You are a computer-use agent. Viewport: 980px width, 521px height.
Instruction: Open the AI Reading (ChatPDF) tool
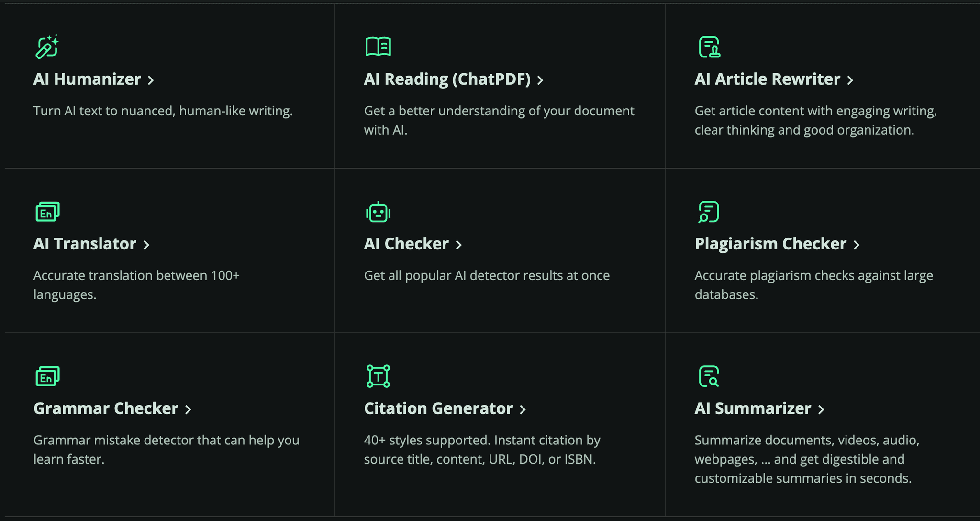[447, 79]
